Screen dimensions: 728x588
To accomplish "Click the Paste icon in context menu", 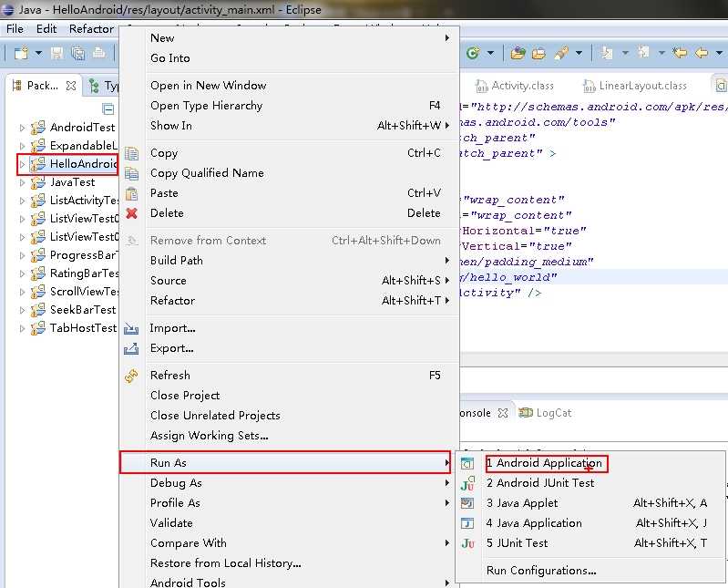I will [131, 193].
